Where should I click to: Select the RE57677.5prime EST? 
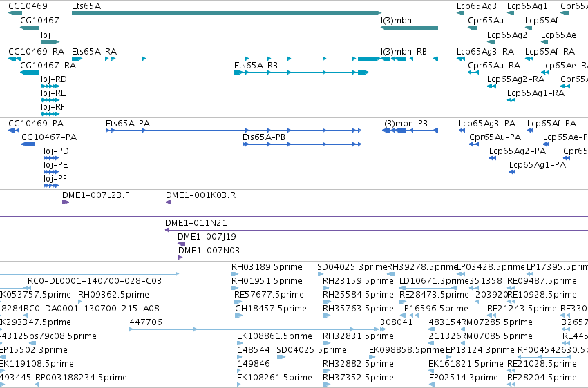point(238,302)
